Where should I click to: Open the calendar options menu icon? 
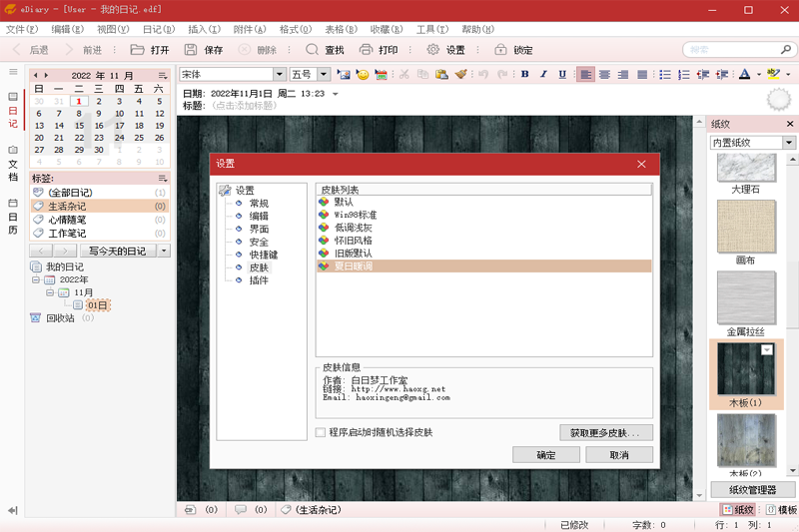[x=162, y=75]
